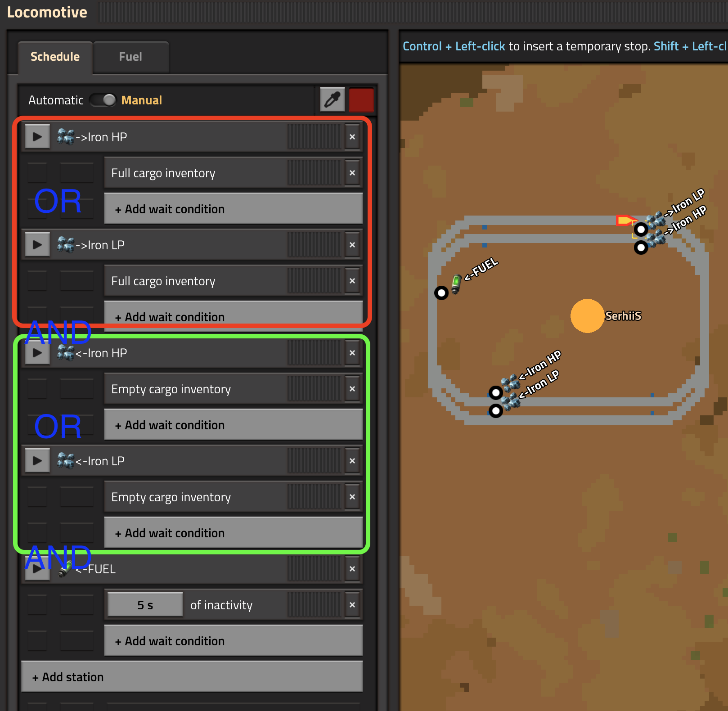Remove the ->Iron HP station entry
Image resolution: width=728 pixels, height=711 pixels.
(352, 137)
